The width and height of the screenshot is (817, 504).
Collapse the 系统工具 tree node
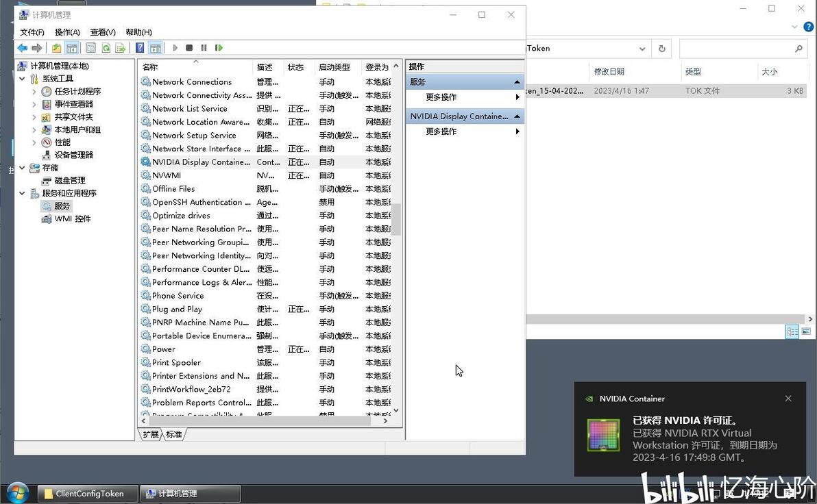point(23,79)
